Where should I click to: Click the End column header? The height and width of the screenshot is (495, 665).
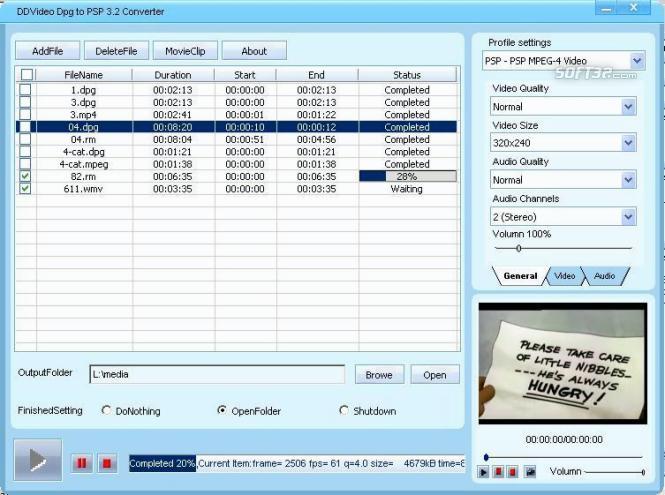pos(317,75)
